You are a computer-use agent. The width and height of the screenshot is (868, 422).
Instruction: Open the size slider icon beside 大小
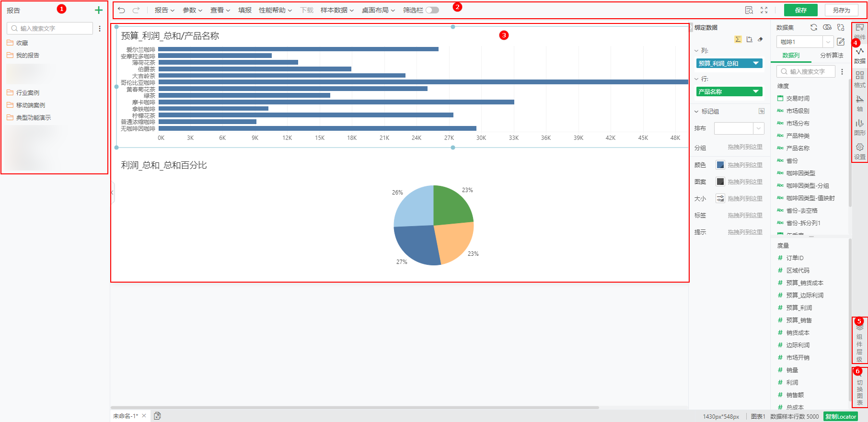pos(720,198)
